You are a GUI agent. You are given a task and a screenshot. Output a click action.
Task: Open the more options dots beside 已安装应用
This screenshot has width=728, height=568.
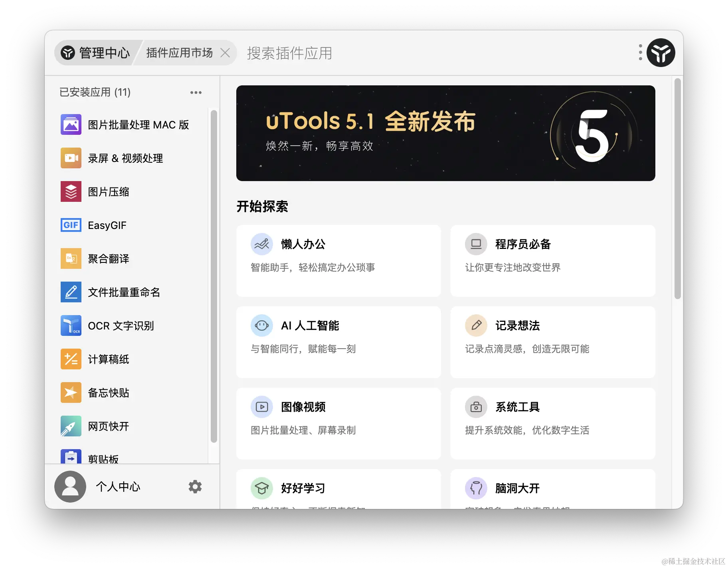coord(196,93)
